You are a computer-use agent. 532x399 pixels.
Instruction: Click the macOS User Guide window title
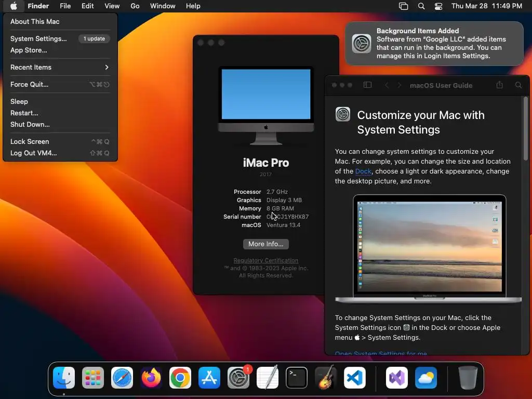(x=441, y=86)
